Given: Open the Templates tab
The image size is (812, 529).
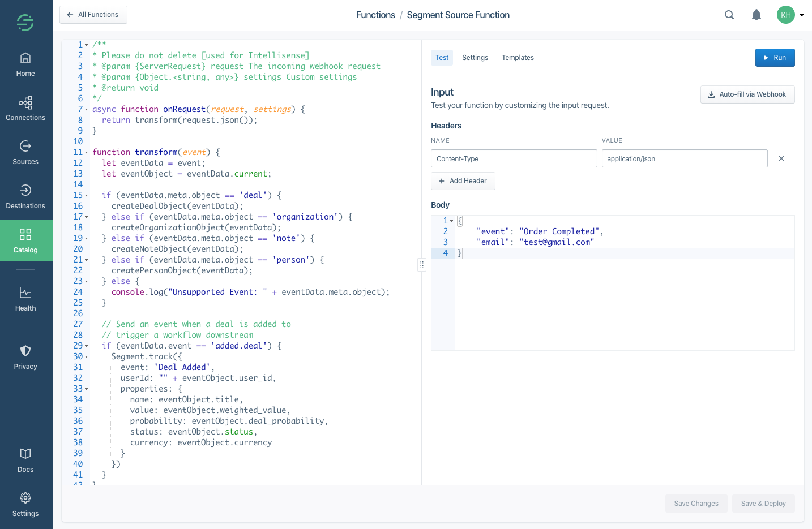Looking at the screenshot, I should tap(517, 57).
